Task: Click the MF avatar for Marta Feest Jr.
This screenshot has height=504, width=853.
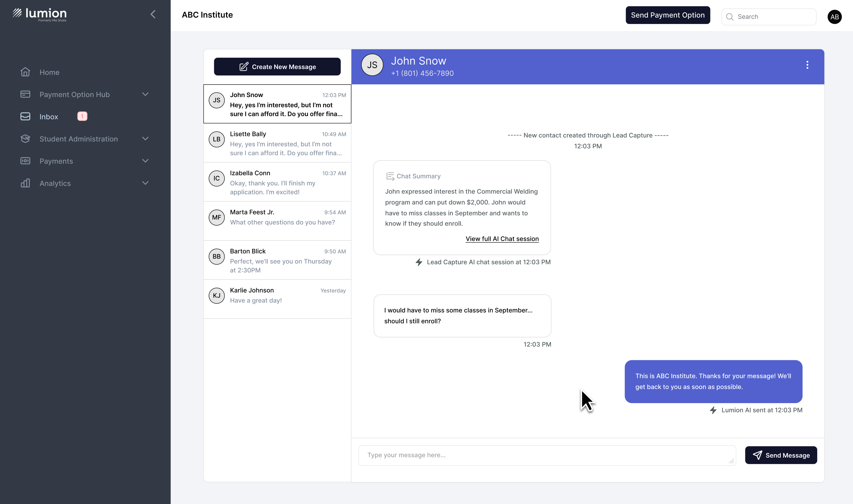Action: pos(216,217)
